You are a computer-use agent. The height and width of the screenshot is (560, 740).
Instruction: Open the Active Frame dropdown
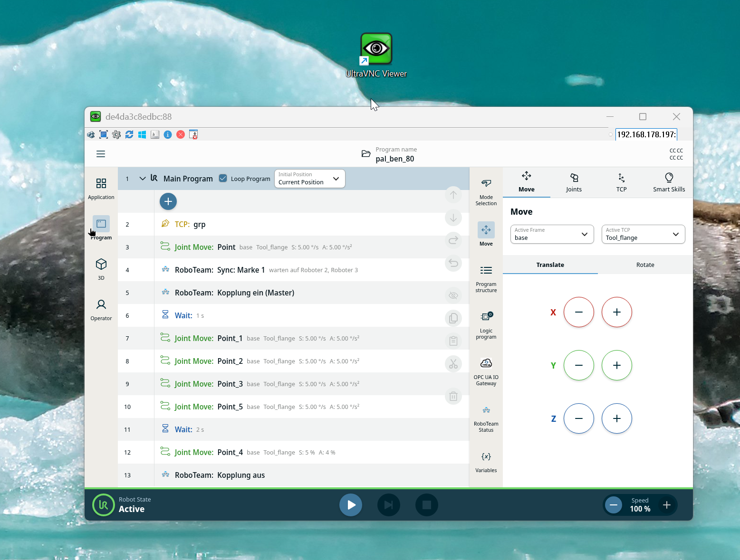click(x=552, y=234)
